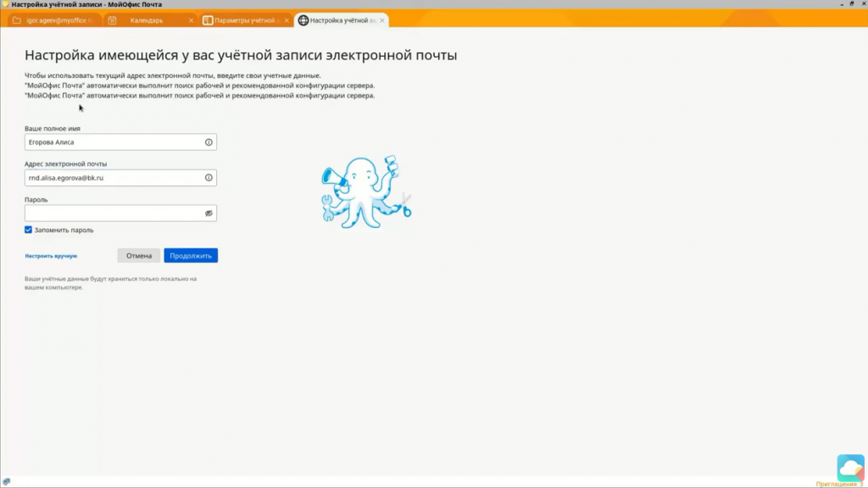The height and width of the screenshot is (488, 868).
Task: Switch to the igor.ageev@myoffice mail tab
Action: click(54, 20)
